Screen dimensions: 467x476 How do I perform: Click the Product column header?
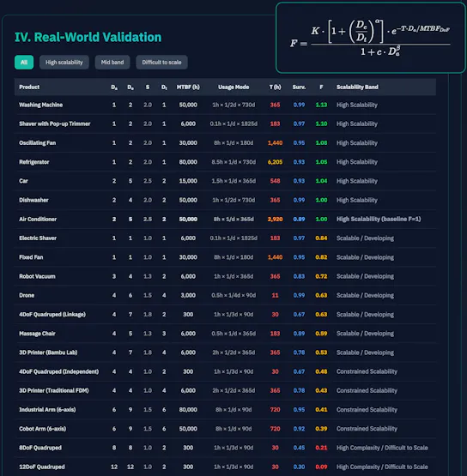(x=29, y=87)
